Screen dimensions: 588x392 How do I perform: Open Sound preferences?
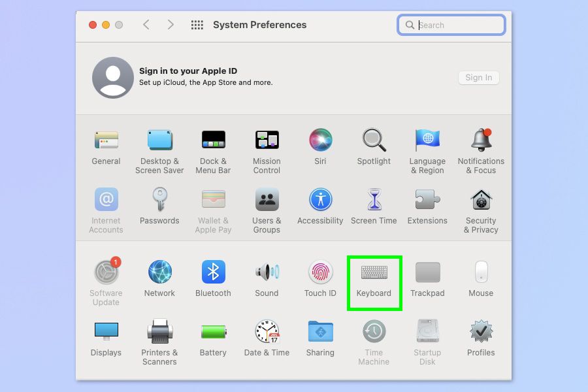tap(267, 272)
